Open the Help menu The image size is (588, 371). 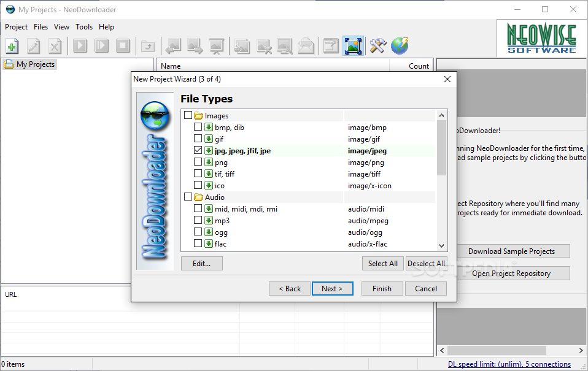tap(107, 27)
